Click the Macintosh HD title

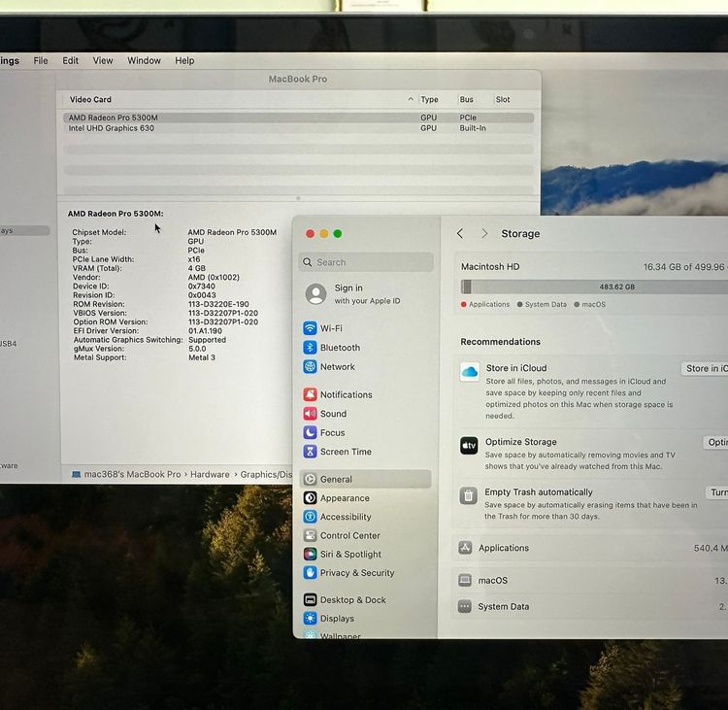tap(490, 267)
